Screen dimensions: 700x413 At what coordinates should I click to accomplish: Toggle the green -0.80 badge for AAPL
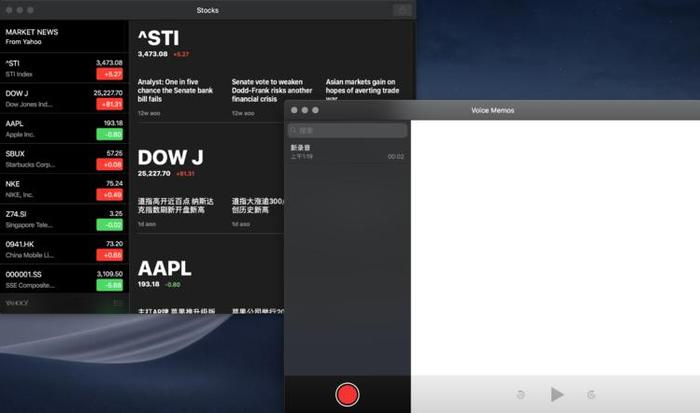109,134
